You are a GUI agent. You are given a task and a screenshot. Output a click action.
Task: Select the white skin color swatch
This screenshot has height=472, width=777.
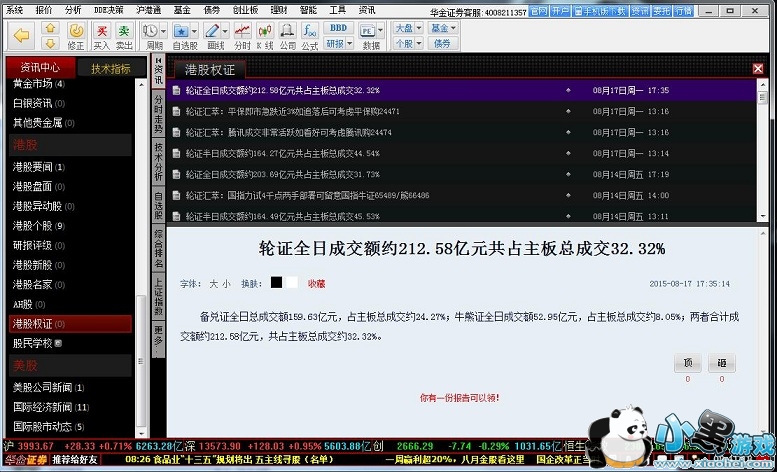tap(292, 282)
